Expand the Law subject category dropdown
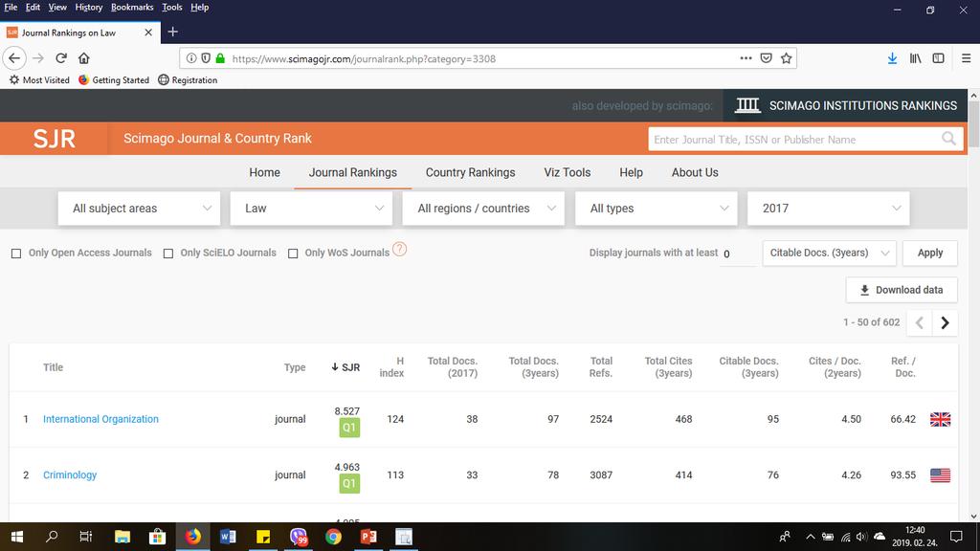Image resolution: width=980 pixels, height=551 pixels. pos(311,208)
